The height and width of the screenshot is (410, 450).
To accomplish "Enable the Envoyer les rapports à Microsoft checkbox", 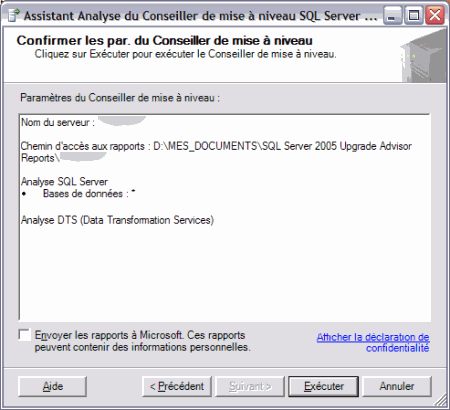I will pos(25,335).
